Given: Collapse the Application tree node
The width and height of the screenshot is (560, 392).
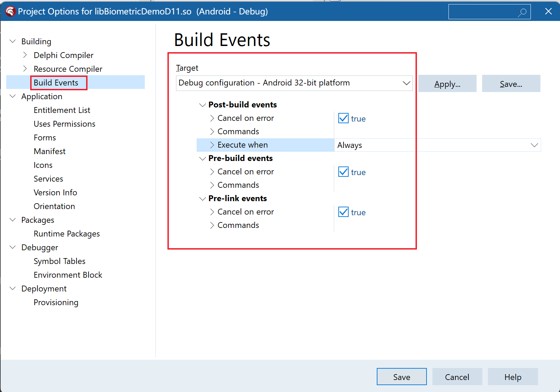Looking at the screenshot, I should click(13, 96).
